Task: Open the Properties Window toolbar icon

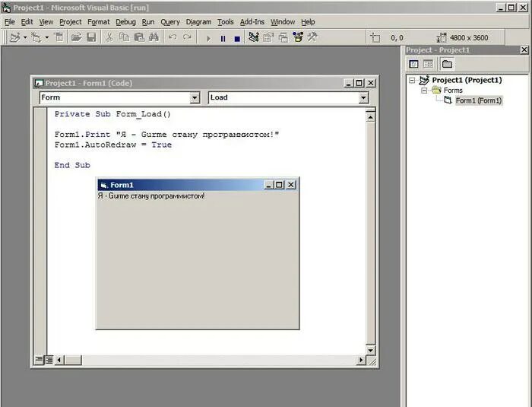Action: coord(268,37)
